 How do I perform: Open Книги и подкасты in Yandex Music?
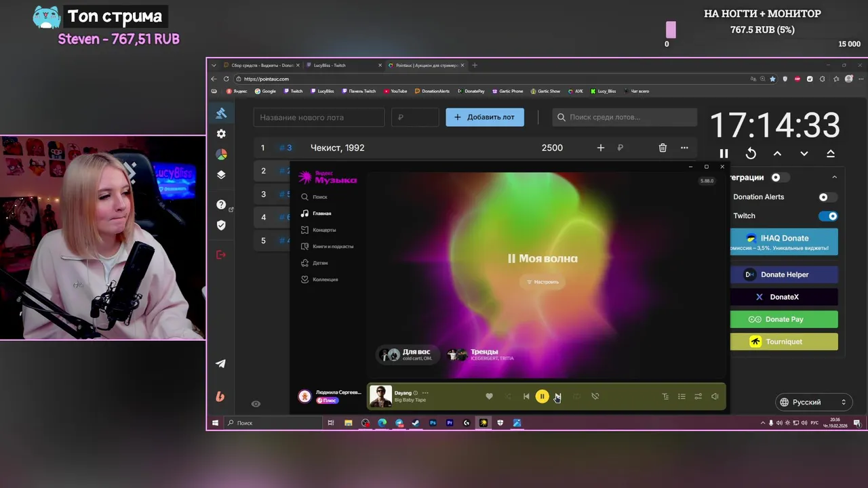pos(327,247)
